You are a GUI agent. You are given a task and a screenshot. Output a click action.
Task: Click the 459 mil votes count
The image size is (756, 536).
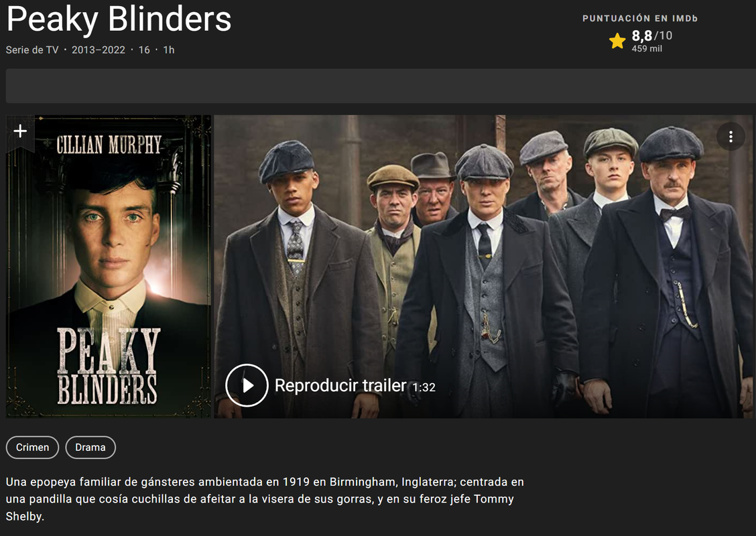[647, 49]
